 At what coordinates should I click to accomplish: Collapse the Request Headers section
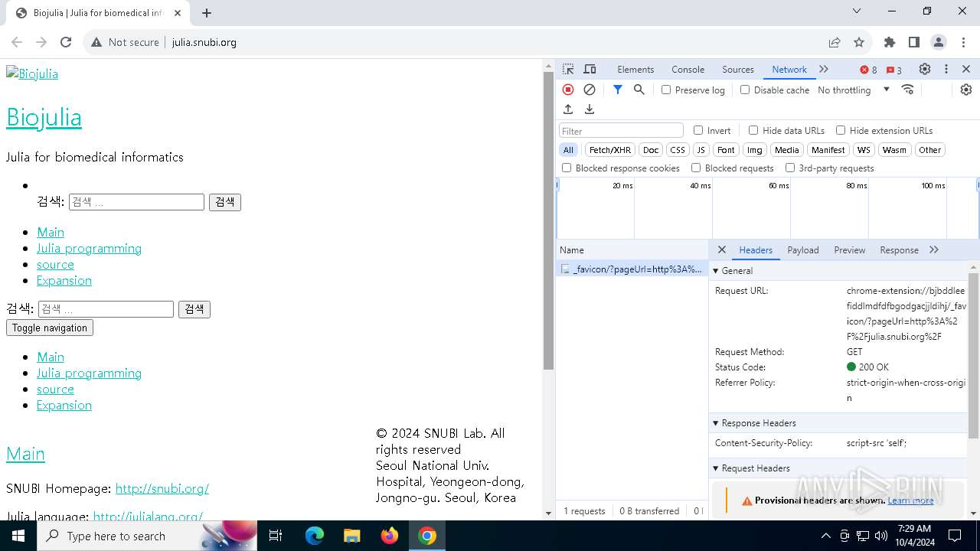[716, 468]
